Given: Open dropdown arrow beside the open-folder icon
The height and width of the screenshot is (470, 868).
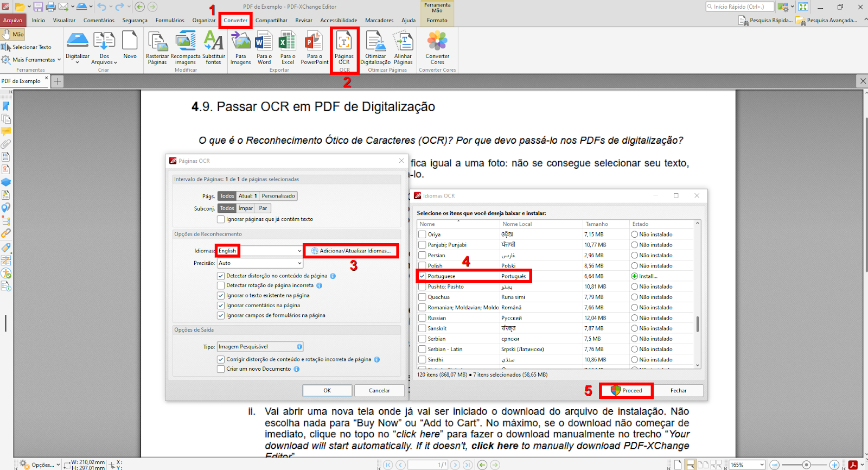Looking at the screenshot, I should pyautogui.click(x=29, y=7).
